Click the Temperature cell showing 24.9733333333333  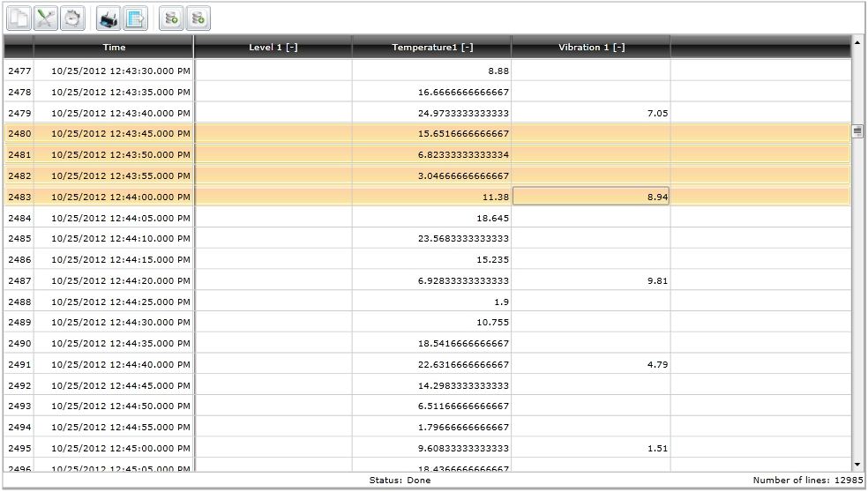(432, 113)
